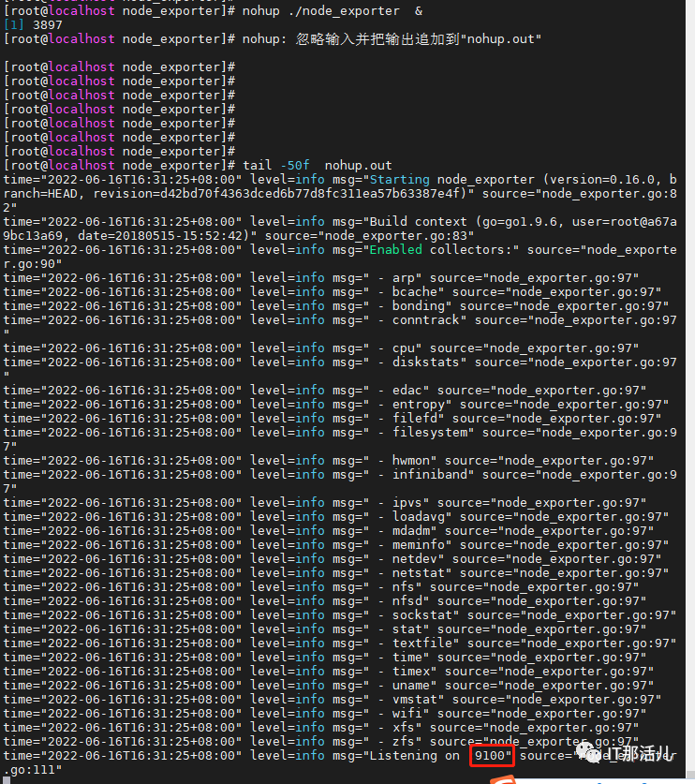Click the green word "Starting"
The height and width of the screenshot is (784, 695).
pyautogui.click(x=400, y=180)
